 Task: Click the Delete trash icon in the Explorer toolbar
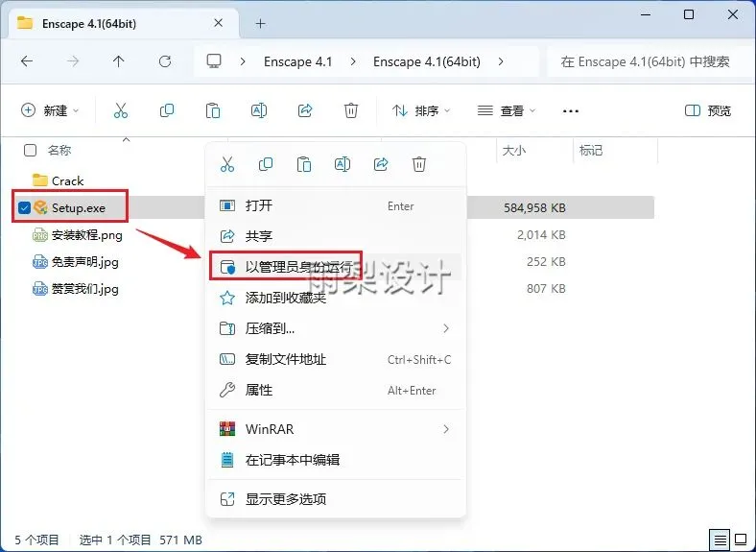point(351,111)
